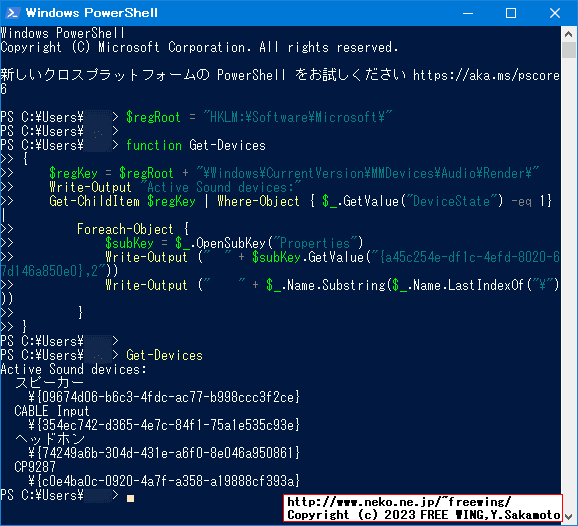This screenshot has height=526, width=578.
Task: Click the "$regKey = $regRoot +" line
Action: pyautogui.click(x=294, y=173)
